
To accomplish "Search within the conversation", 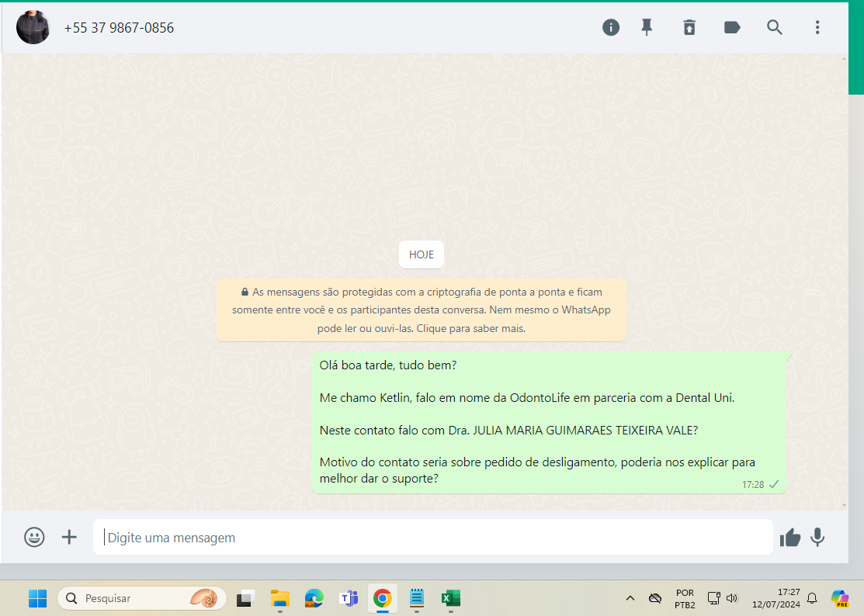I will pos(774,27).
